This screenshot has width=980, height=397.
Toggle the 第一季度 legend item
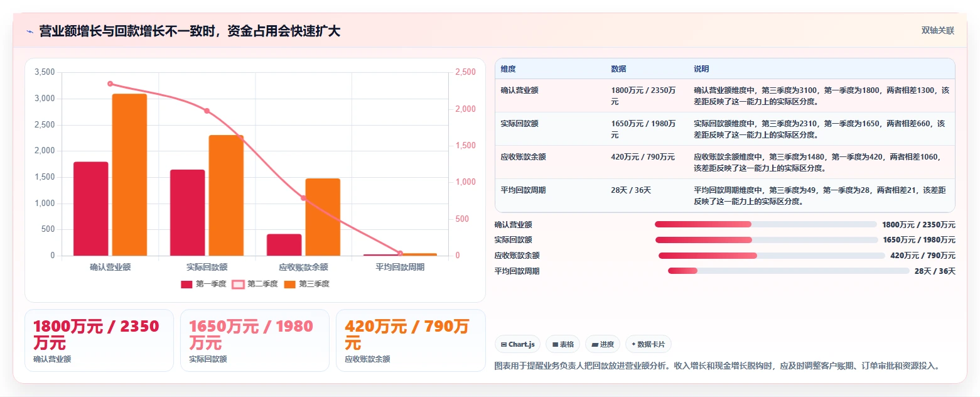tap(203, 284)
